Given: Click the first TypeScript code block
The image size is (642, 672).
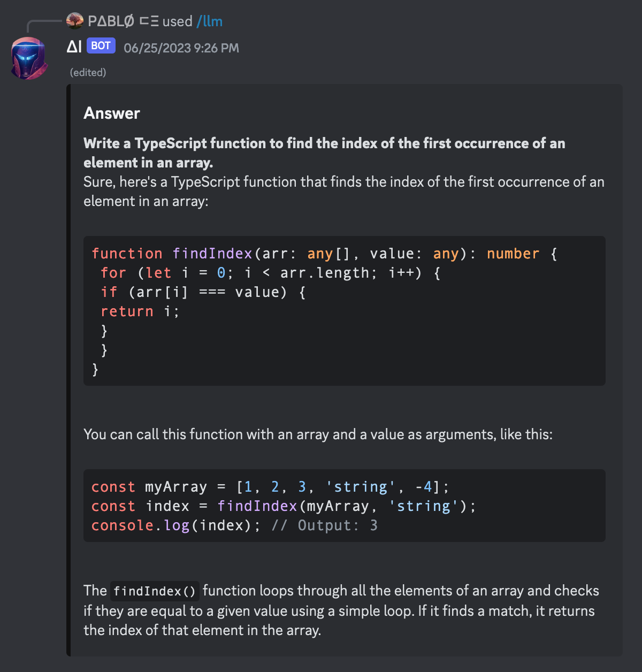Looking at the screenshot, I should (345, 311).
